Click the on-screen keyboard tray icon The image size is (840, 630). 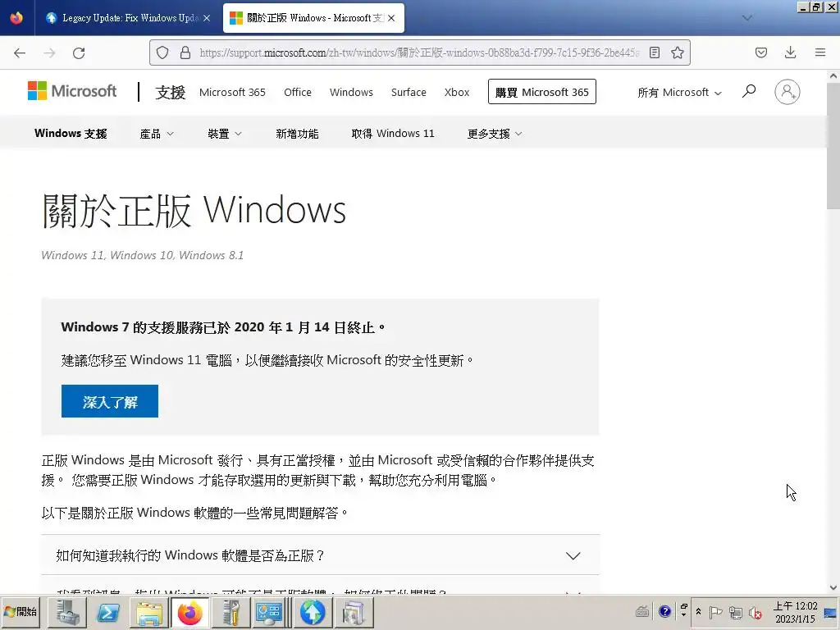[x=642, y=611]
